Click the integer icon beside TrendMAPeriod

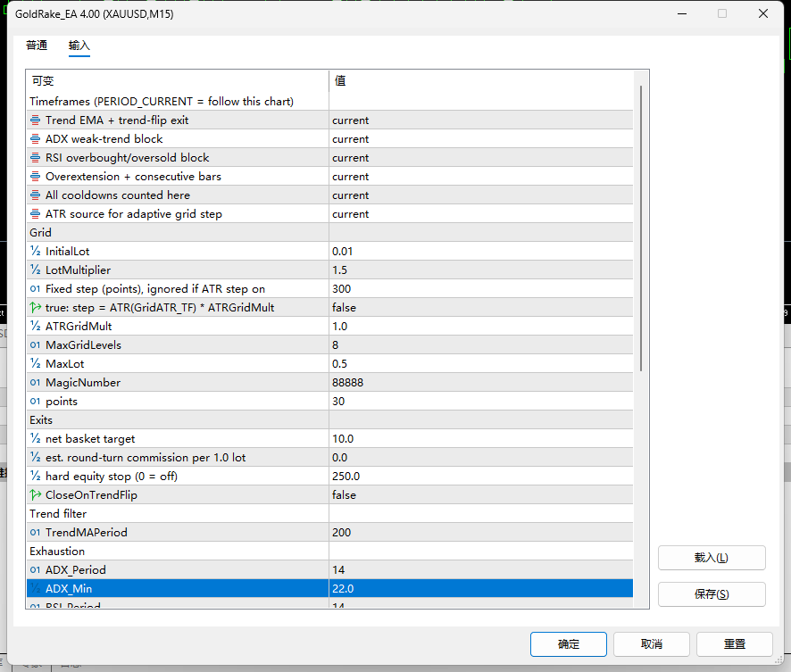[x=36, y=533]
